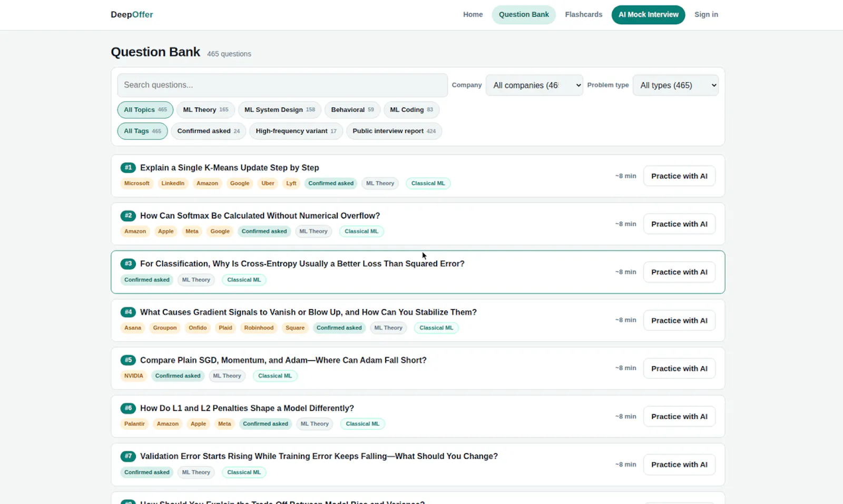Click the Sign in link

pyautogui.click(x=706, y=15)
